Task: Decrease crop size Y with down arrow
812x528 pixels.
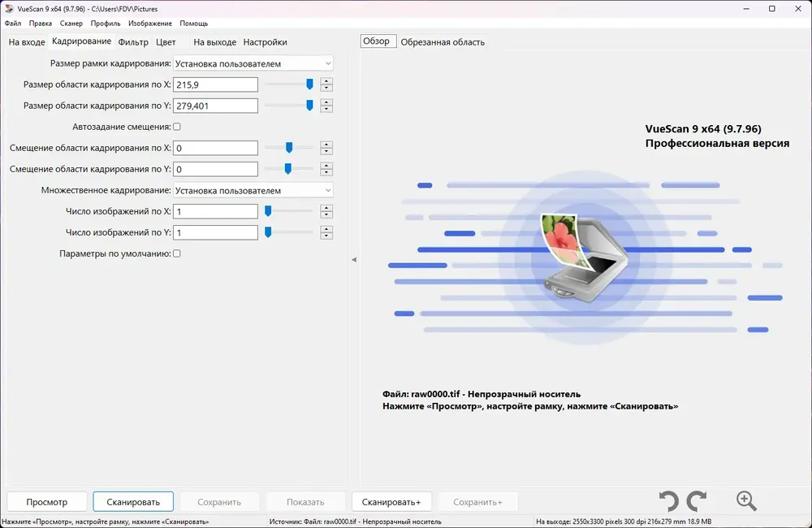Action: point(326,110)
